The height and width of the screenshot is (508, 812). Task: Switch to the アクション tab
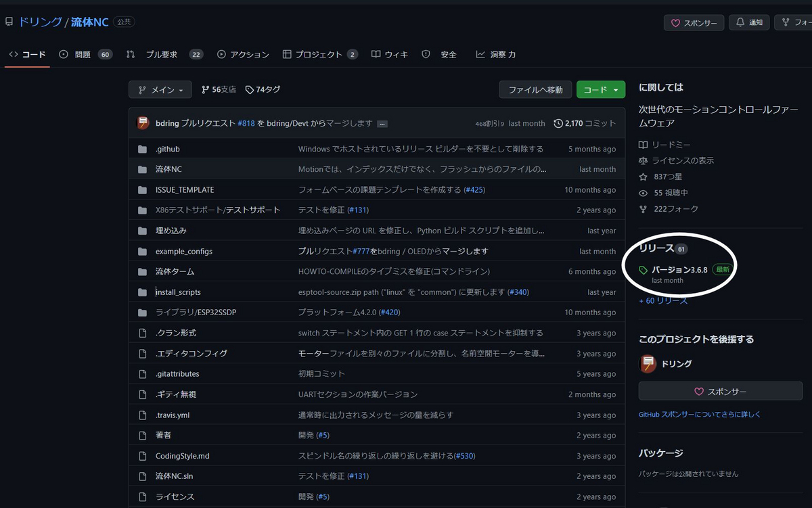click(243, 54)
